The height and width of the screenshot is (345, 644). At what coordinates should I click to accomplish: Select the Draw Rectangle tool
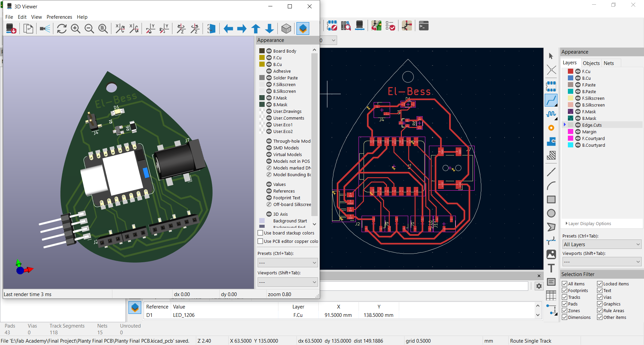551,200
